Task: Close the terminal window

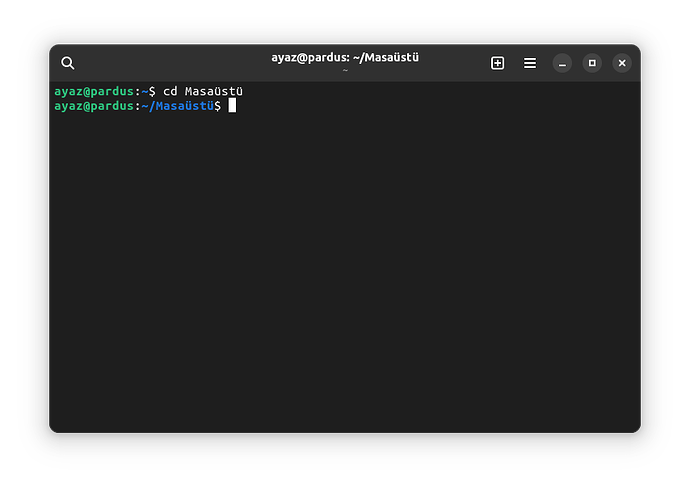Action: point(622,63)
